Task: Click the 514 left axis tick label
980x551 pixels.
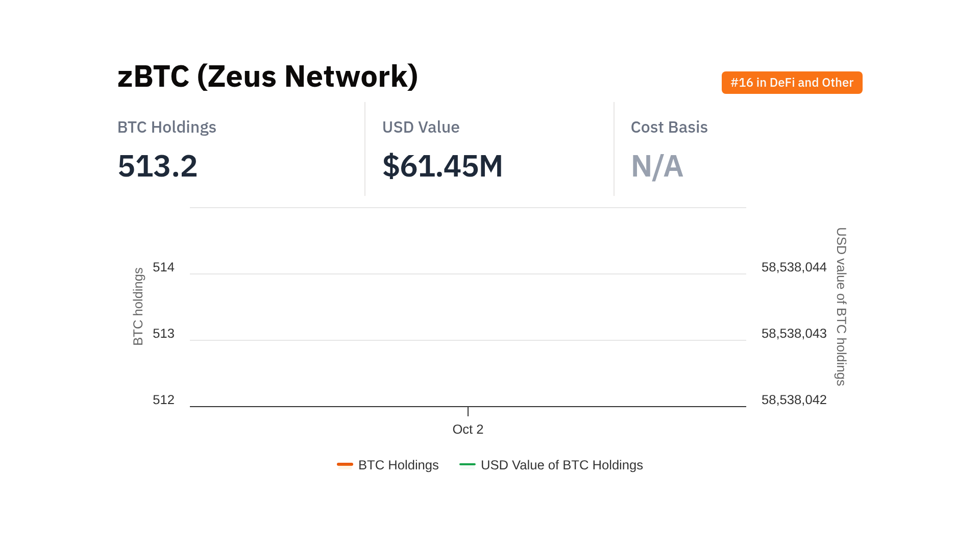Action: [x=163, y=267]
